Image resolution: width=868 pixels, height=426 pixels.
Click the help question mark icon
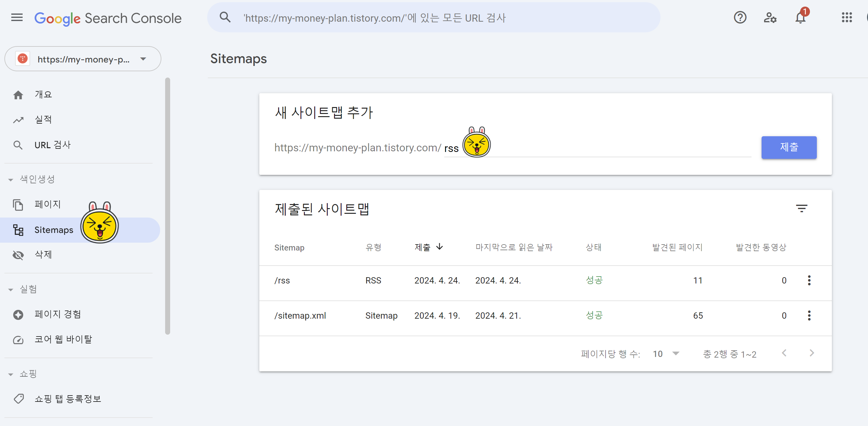740,18
